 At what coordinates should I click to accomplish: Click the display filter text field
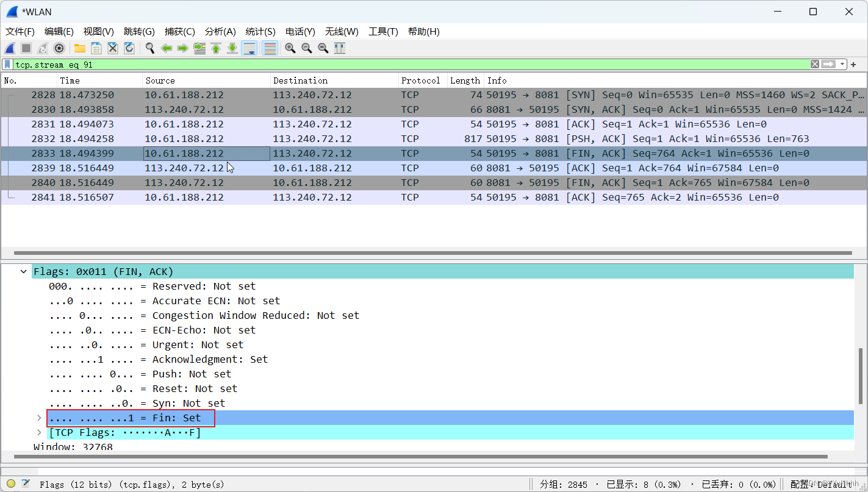(411, 64)
